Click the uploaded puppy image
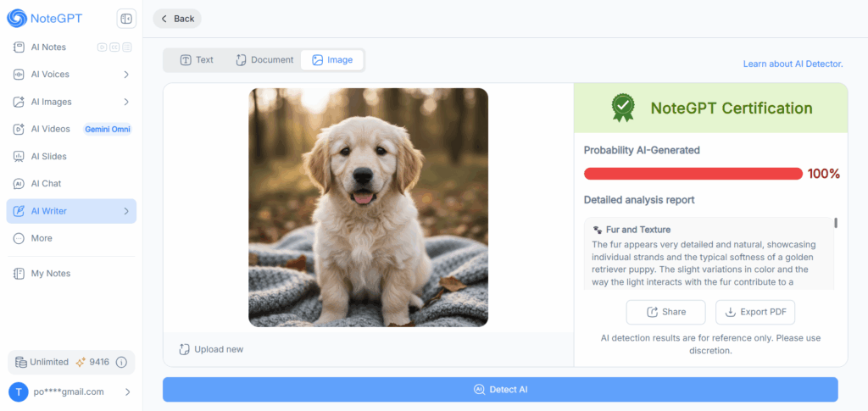This screenshot has width=868, height=411. coord(368,208)
